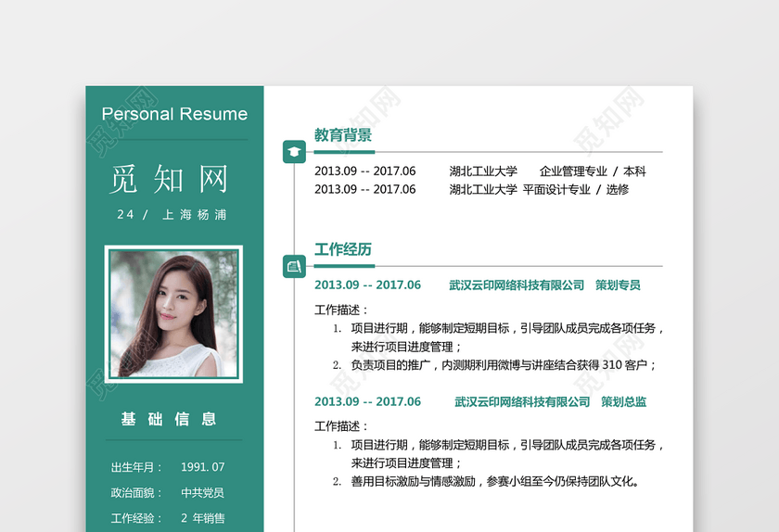Screen dimensions: 779x532
Task: Click the '教育背景' section heading
Action: (343, 134)
